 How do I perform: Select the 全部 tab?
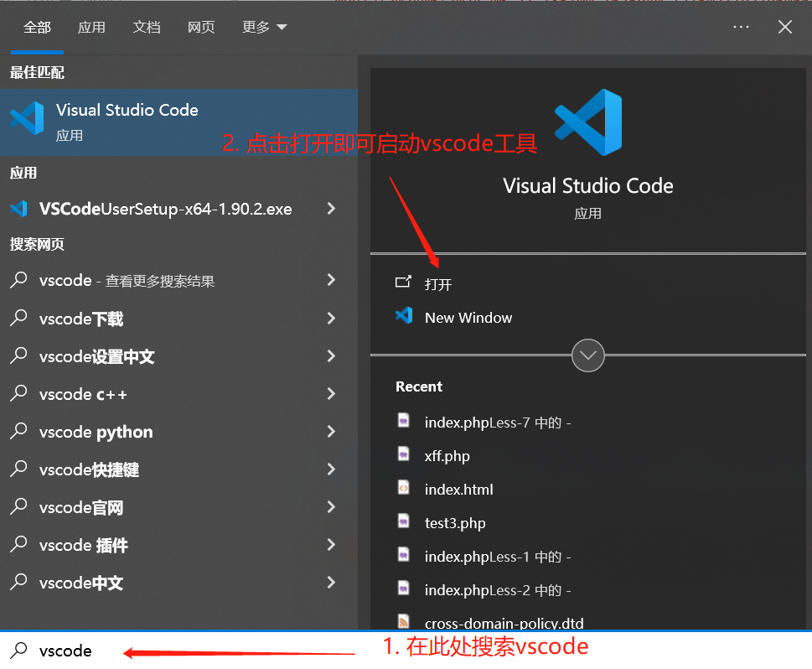click(x=37, y=27)
